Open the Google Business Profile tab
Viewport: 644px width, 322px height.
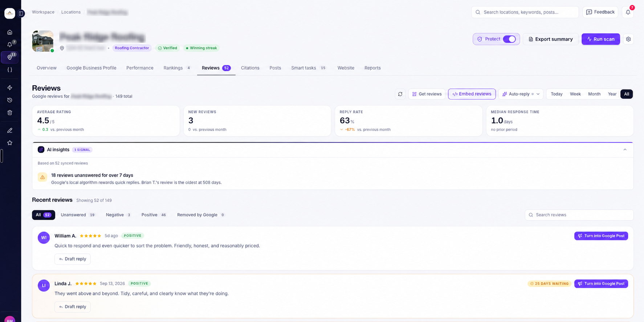(x=91, y=68)
